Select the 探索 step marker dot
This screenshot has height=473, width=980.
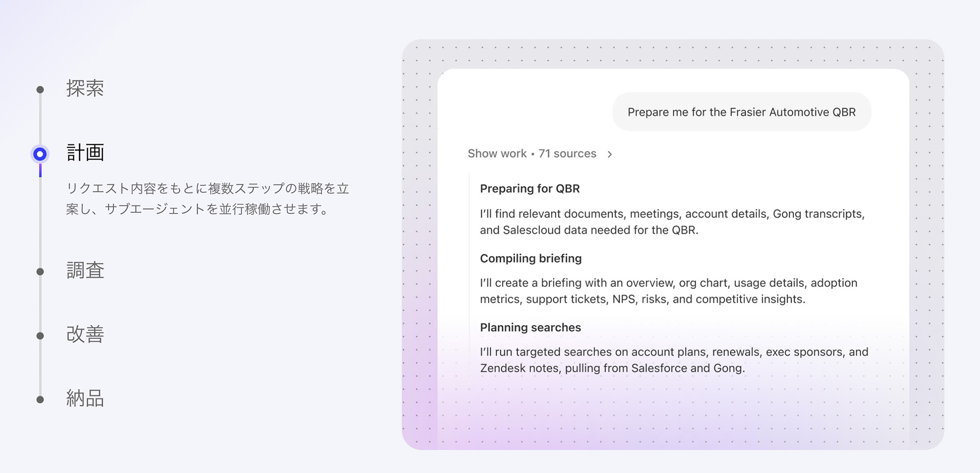coord(40,89)
